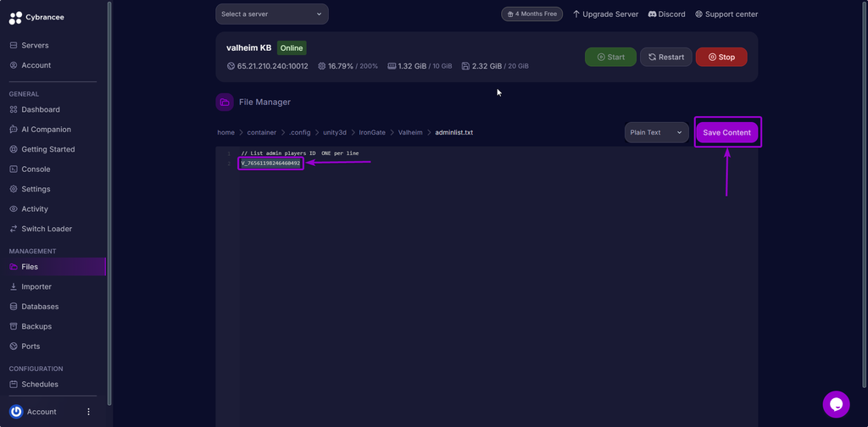Open the Select a server dropdown
This screenshot has height=427, width=868.
point(272,14)
